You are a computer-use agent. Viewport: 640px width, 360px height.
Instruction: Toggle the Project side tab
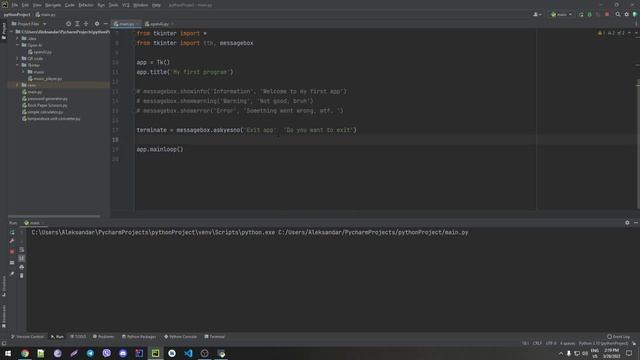(x=4, y=31)
